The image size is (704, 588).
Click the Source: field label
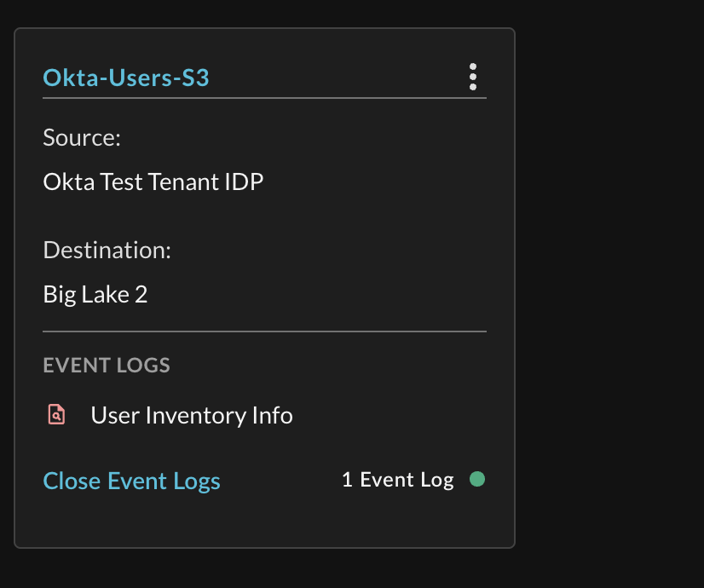[82, 137]
